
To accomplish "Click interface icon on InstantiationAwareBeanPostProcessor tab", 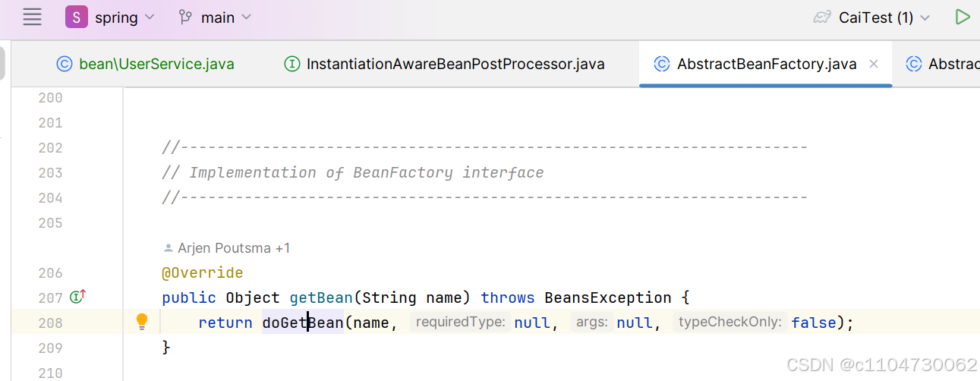I will point(292,64).
